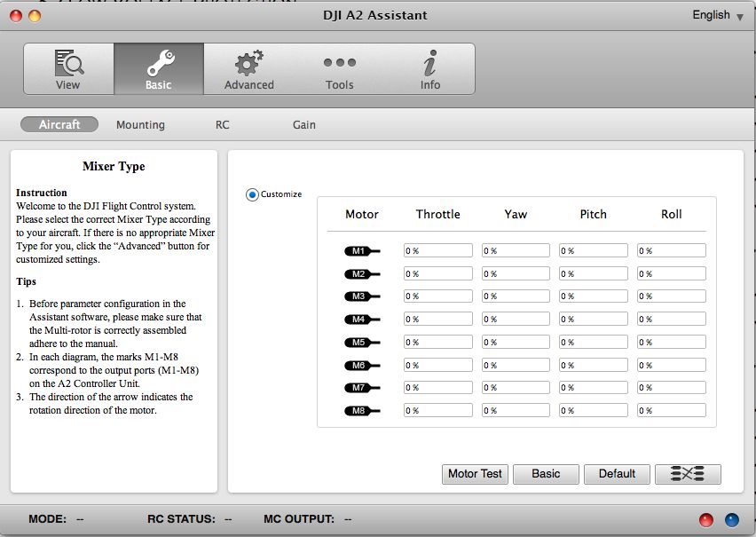
Task: Close the DJI A2 Assistant window
Action: click(x=16, y=16)
